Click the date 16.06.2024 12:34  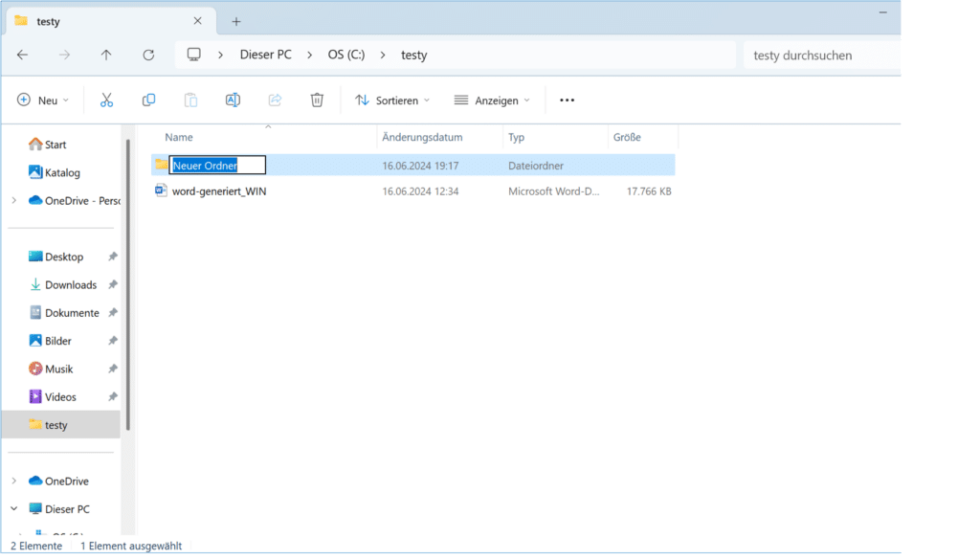click(x=421, y=191)
